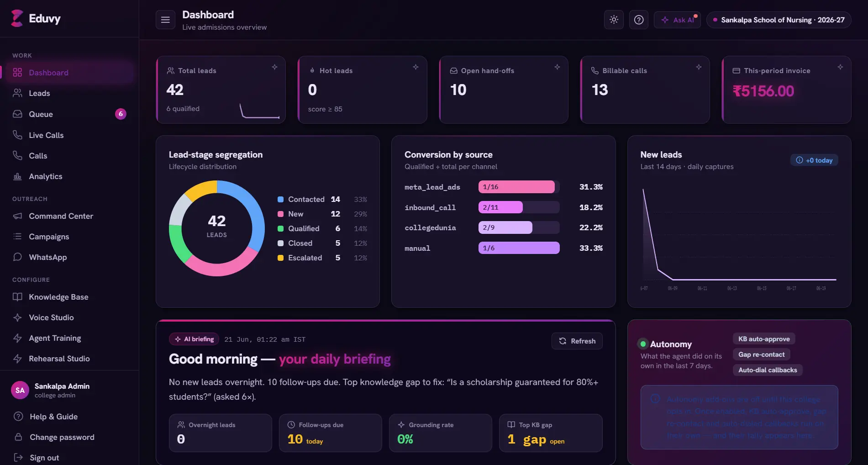Viewport: 868px width, 465px height.
Task: Click the Eduvy logo icon
Action: tap(17, 18)
